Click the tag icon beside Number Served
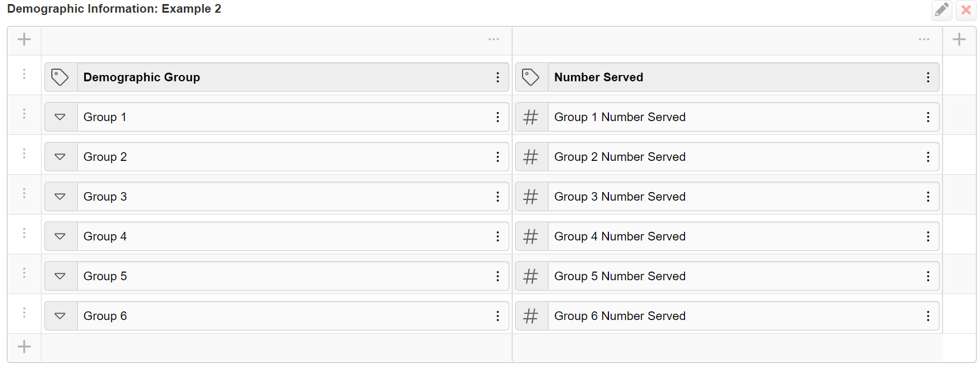This screenshot has width=980, height=365. [x=531, y=77]
